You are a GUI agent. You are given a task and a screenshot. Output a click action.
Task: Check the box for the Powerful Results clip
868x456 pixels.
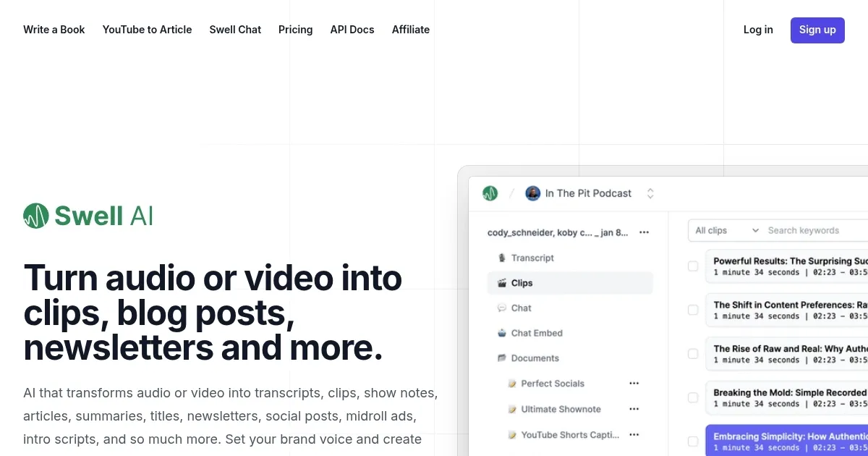click(693, 266)
